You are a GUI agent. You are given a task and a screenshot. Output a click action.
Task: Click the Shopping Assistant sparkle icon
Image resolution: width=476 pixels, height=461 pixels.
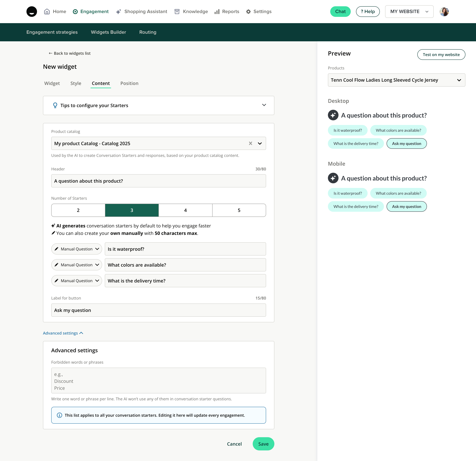(118, 12)
